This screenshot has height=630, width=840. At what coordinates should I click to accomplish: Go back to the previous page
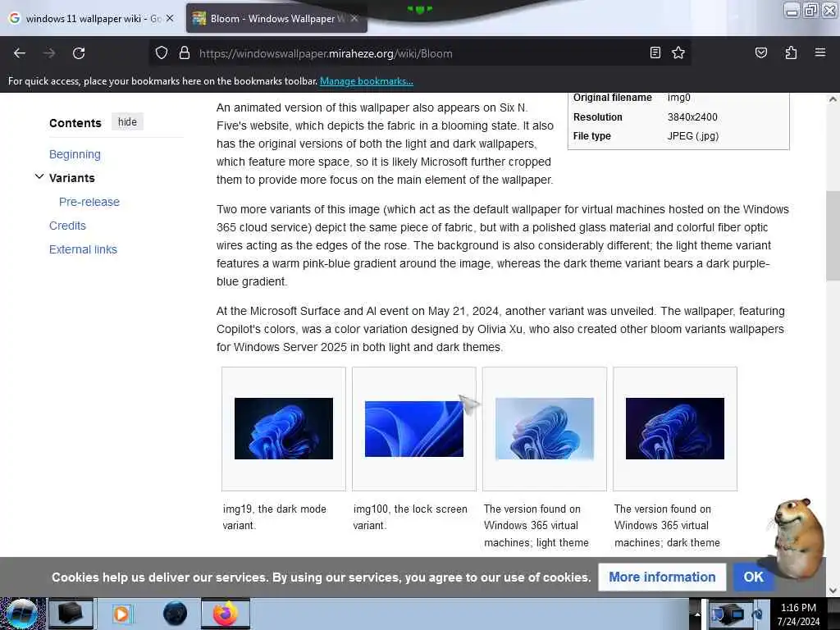point(20,53)
